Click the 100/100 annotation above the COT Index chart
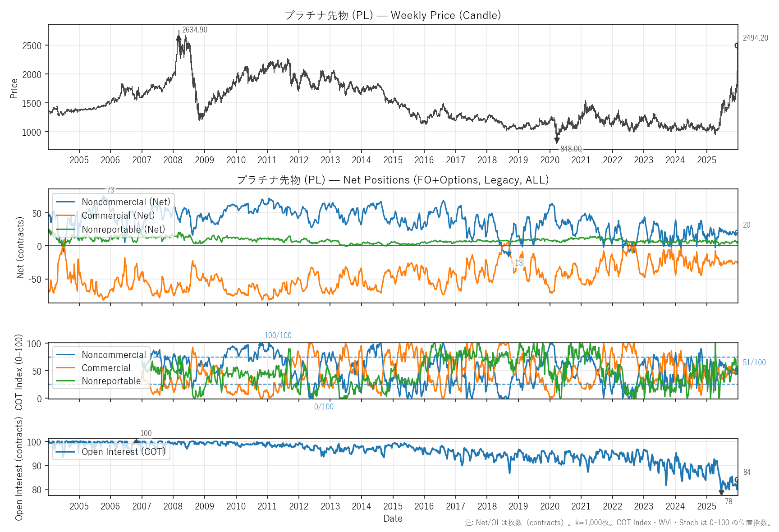 [x=278, y=335]
